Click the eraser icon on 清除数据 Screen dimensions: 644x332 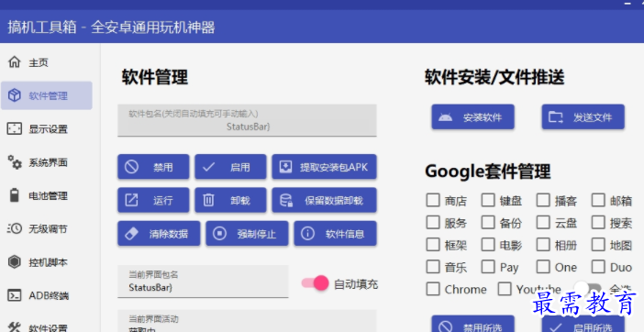[x=131, y=234]
